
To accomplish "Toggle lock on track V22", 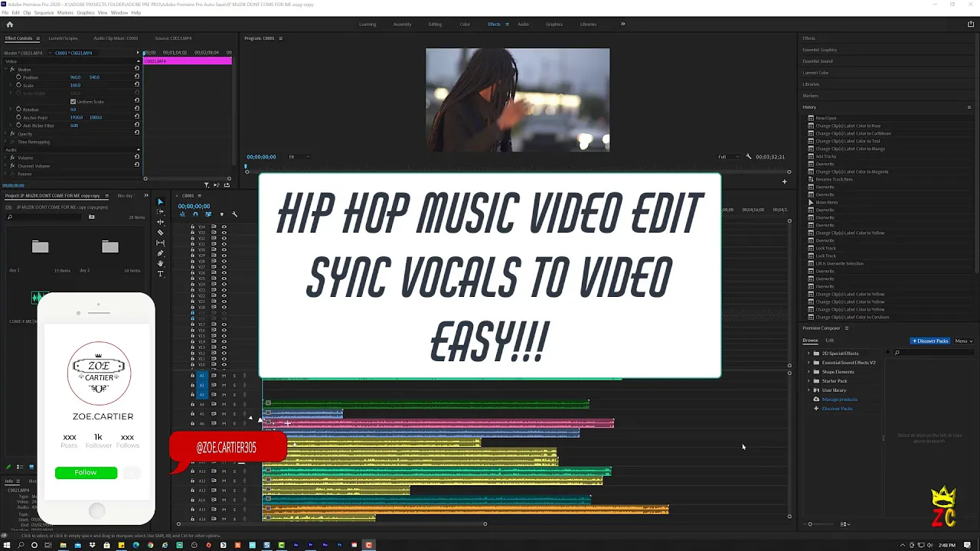I will (x=192, y=295).
